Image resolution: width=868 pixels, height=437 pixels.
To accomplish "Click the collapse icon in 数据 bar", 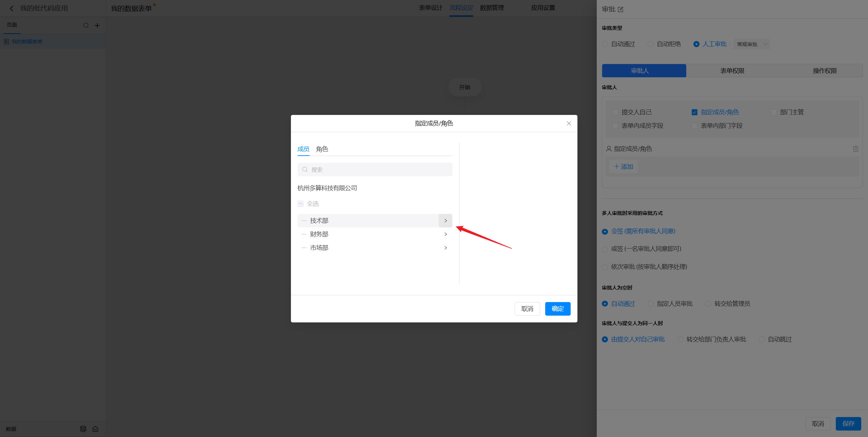I will coord(95,429).
